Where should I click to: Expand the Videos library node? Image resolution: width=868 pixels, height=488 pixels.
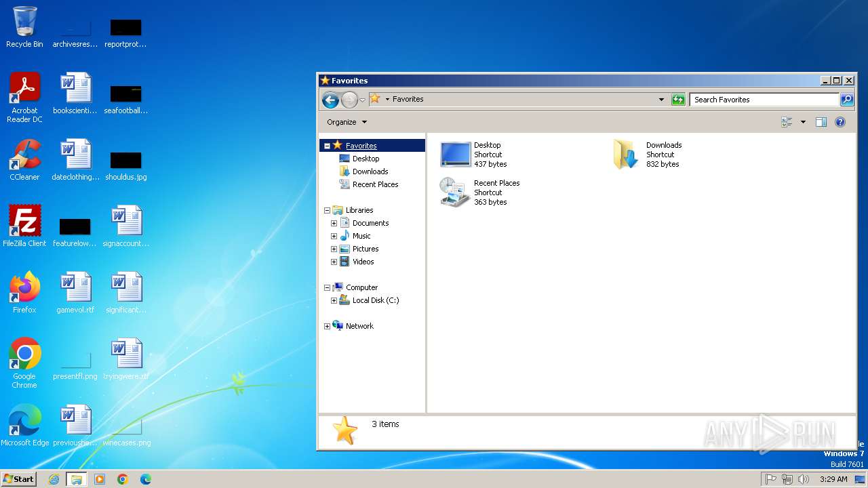click(x=334, y=262)
